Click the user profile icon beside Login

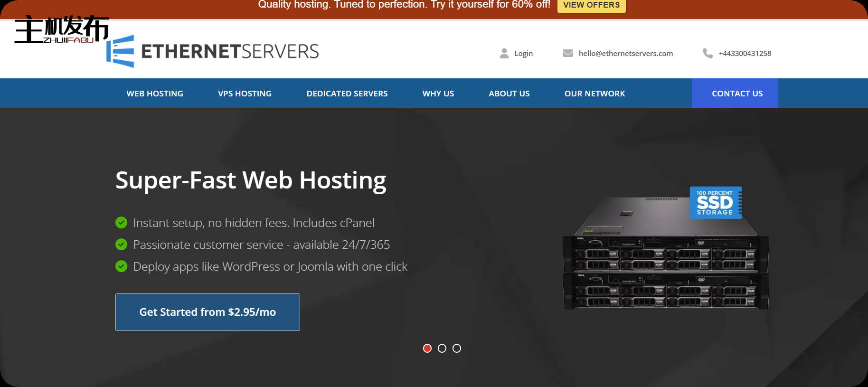point(504,53)
